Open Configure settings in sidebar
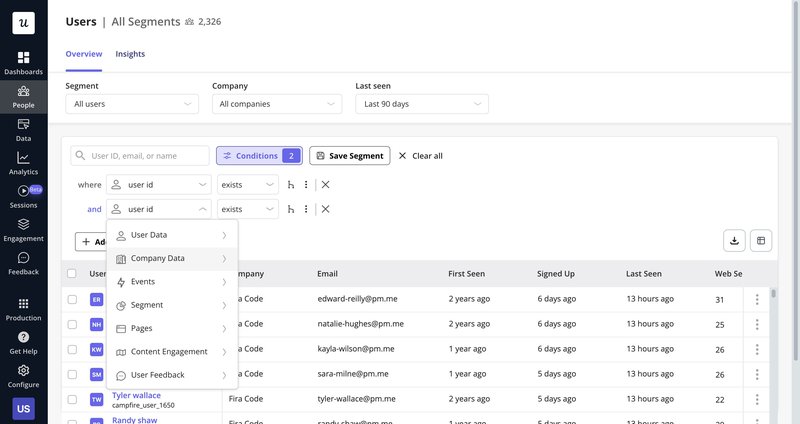 click(23, 375)
